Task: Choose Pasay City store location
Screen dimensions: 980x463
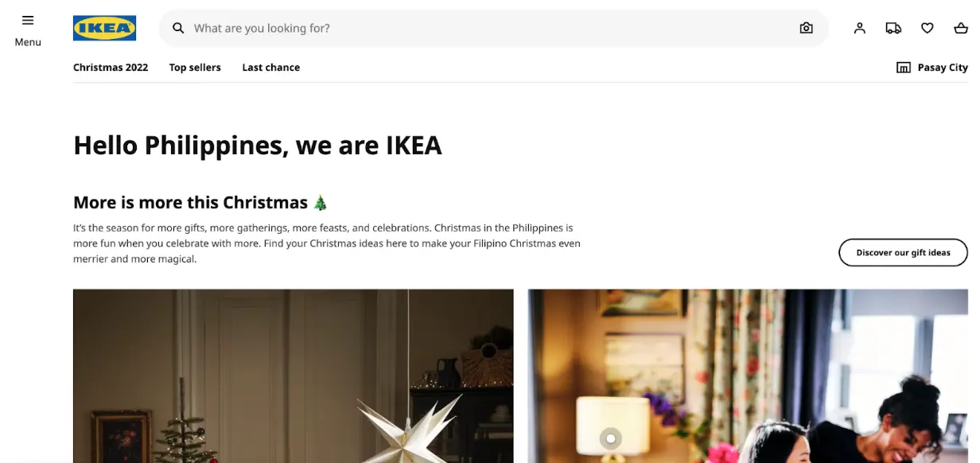Action: click(x=942, y=67)
